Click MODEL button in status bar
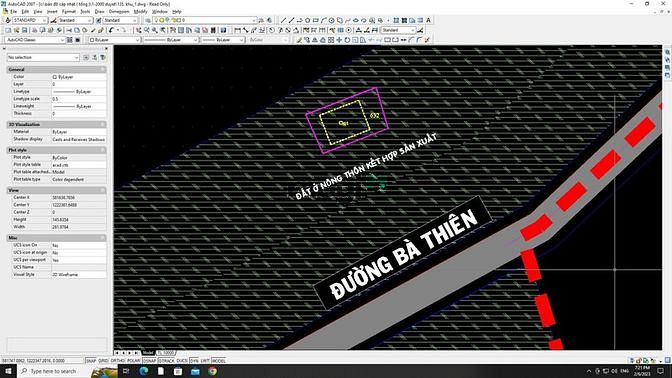 click(x=218, y=361)
